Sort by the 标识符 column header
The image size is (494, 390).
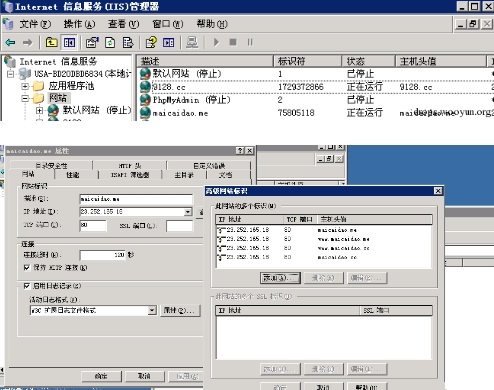(x=308, y=61)
